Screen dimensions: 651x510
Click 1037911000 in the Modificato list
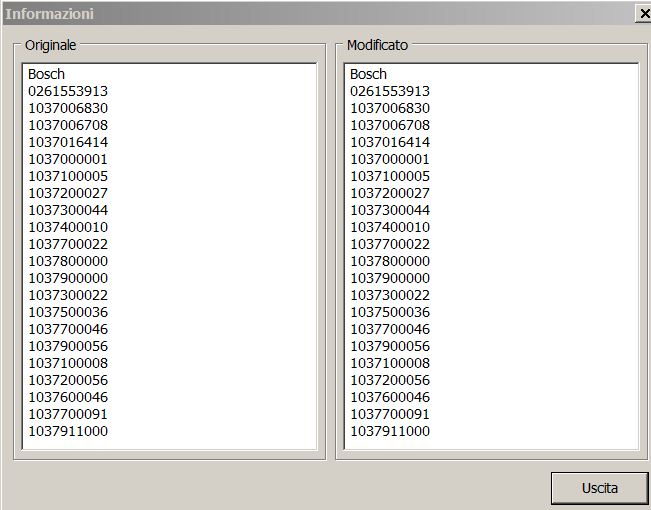tap(390, 431)
